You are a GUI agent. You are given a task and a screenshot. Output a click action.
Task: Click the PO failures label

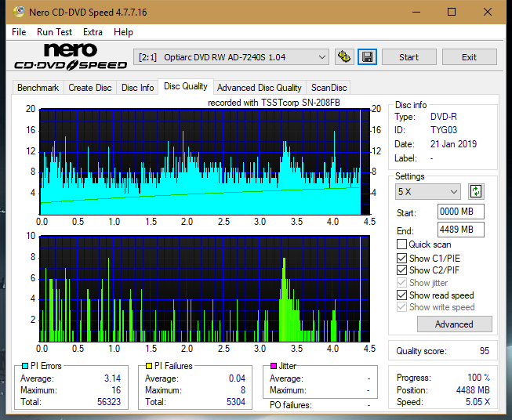pyautogui.click(x=291, y=405)
